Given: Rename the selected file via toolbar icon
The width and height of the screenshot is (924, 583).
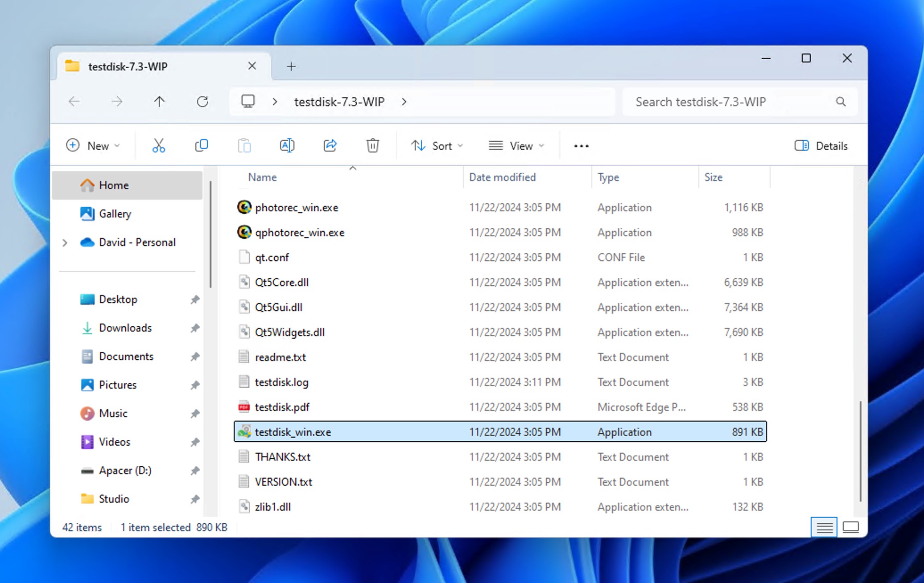Looking at the screenshot, I should click(287, 145).
